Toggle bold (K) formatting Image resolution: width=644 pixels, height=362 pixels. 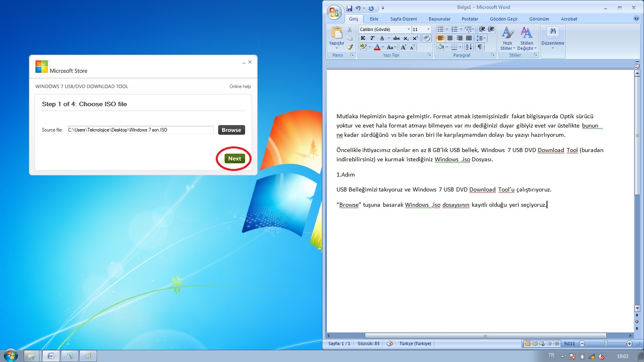(x=363, y=38)
